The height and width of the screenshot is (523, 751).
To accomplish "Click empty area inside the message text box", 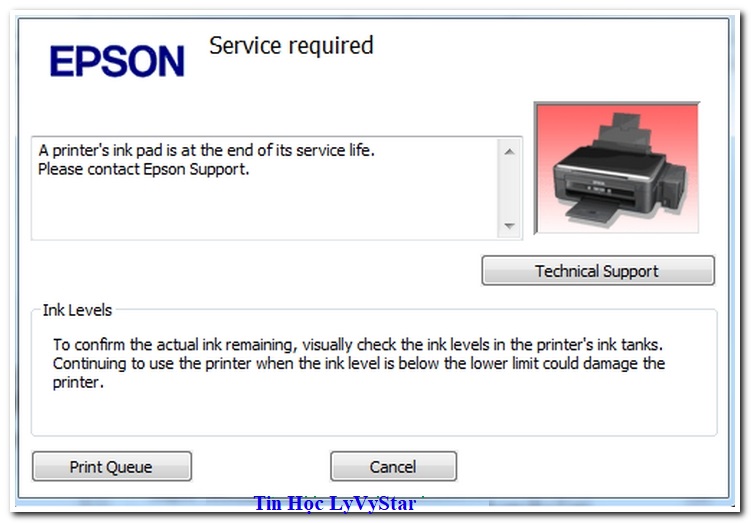I will tap(263, 211).
